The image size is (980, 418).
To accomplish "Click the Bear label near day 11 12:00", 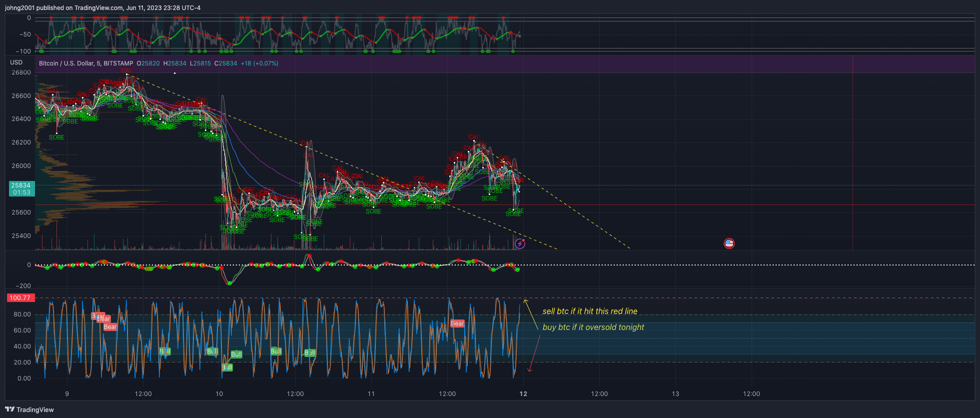I will pyautogui.click(x=458, y=323).
